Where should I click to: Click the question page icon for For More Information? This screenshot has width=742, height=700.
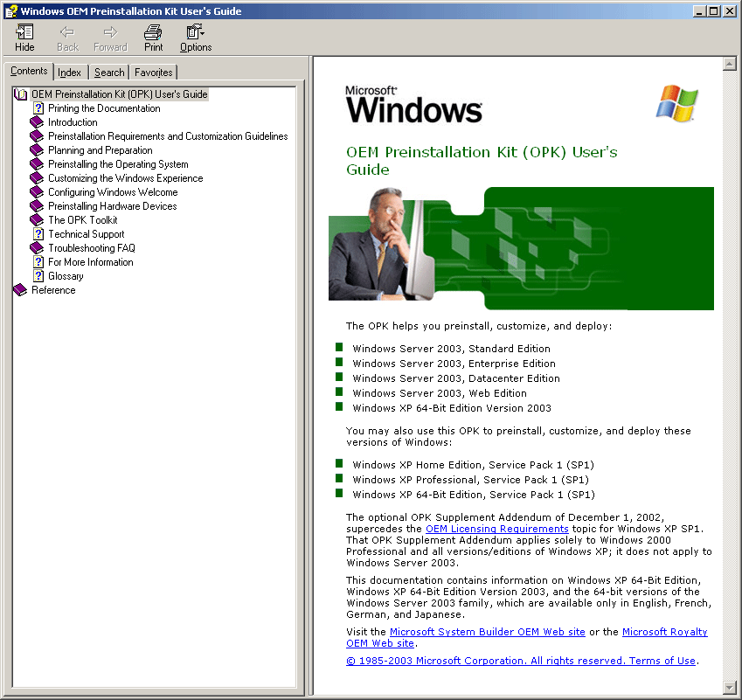tap(38, 261)
